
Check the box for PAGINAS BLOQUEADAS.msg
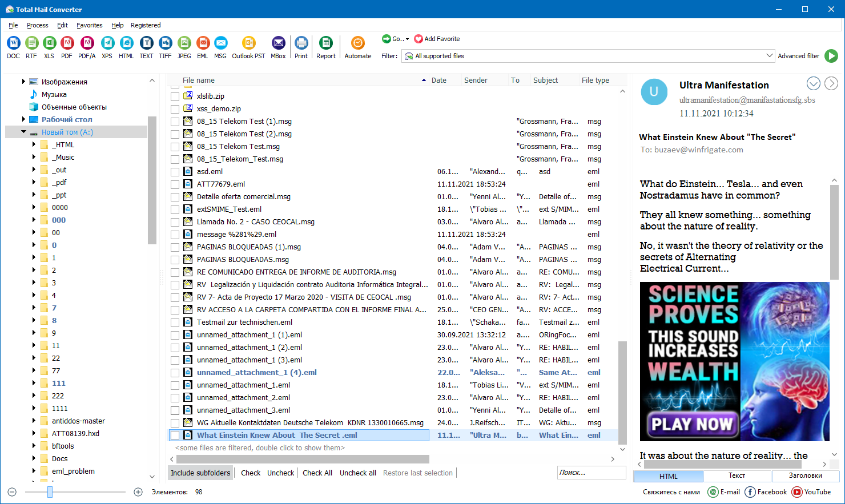point(175,259)
